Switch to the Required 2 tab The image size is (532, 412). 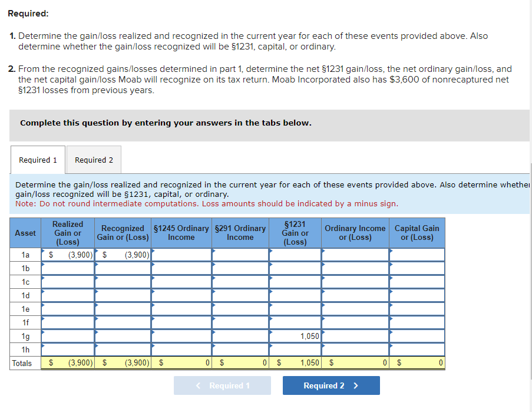point(94,159)
